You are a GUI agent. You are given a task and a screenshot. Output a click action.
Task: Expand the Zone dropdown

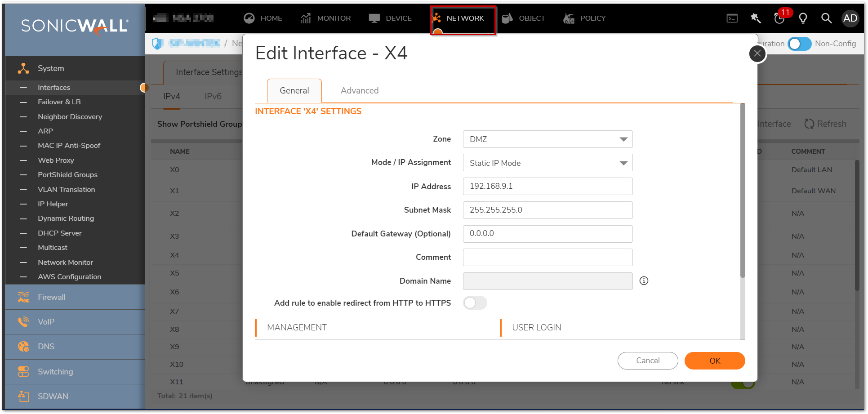(x=548, y=139)
